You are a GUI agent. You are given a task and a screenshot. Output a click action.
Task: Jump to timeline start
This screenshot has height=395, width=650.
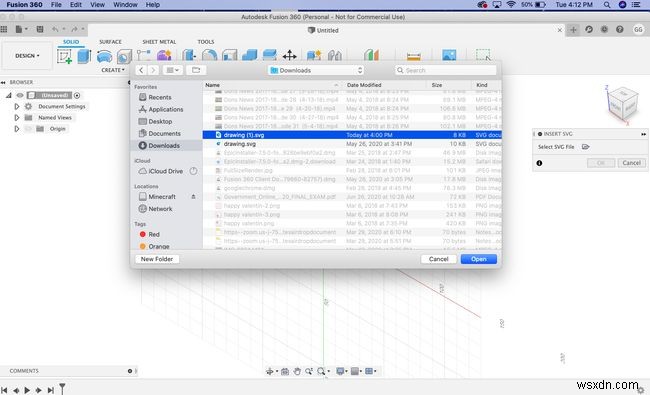pos(4,390)
